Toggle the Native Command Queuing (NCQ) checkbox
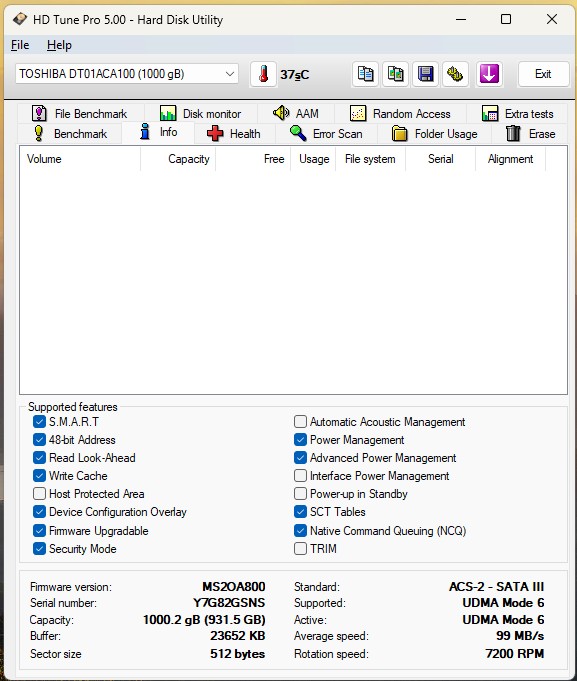 tap(300, 531)
